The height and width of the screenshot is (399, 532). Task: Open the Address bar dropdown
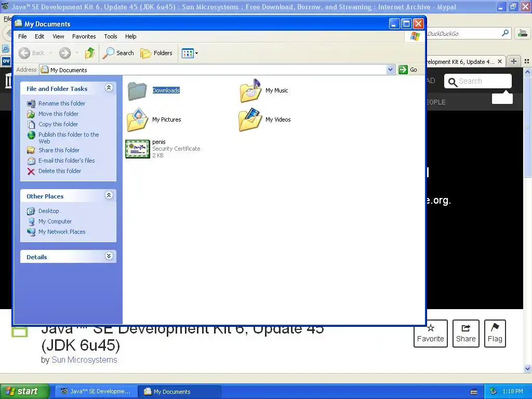click(x=390, y=70)
